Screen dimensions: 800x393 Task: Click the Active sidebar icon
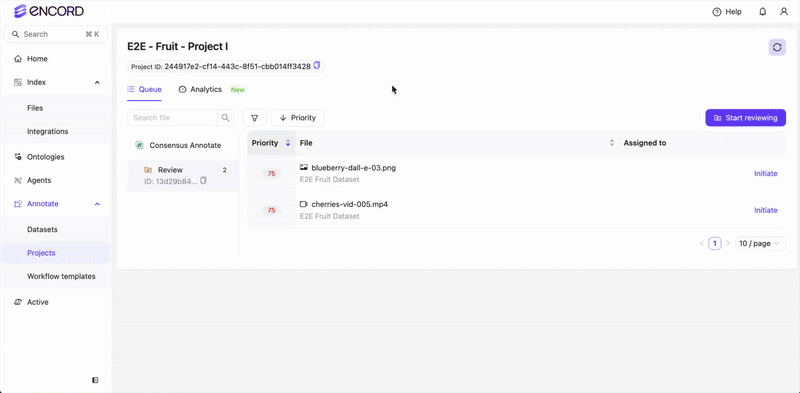(x=18, y=302)
